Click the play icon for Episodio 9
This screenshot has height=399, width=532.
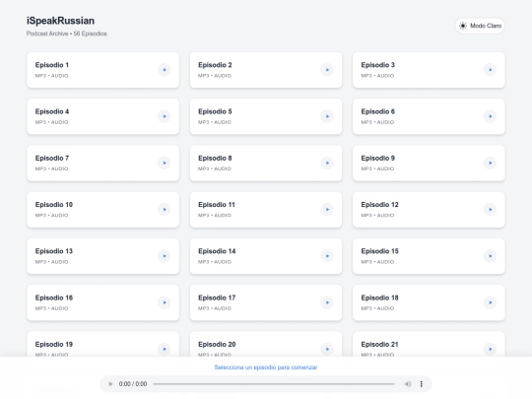490,163
